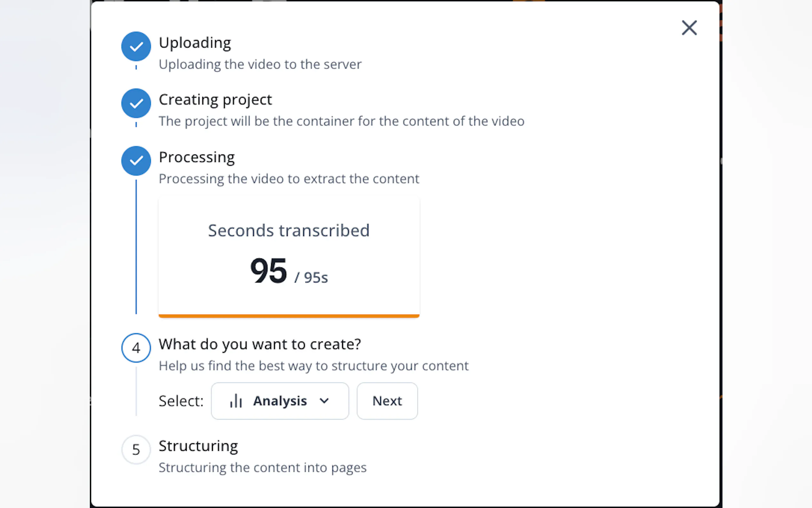Click the "What do you want to create?" heading
The image size is (812, 508).
pos(260,344)
